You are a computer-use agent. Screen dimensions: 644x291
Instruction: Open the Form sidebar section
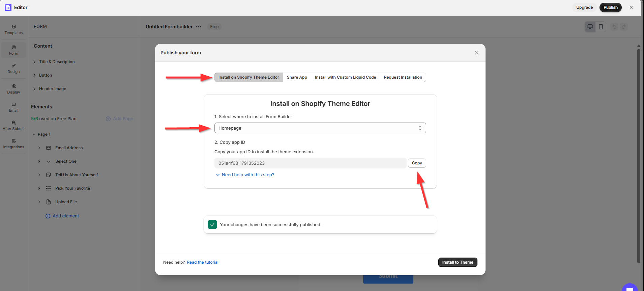[14, 50]
